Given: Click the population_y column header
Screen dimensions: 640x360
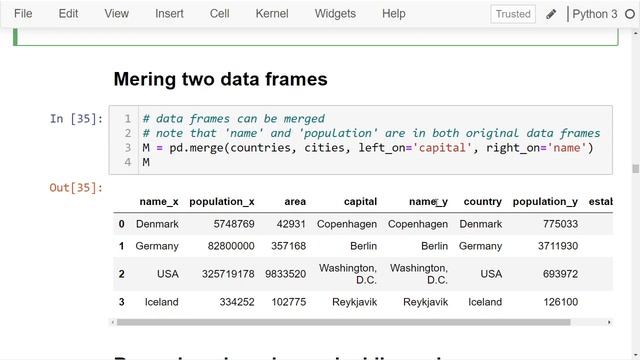Looking at the screenshot, I should (545, 202).
